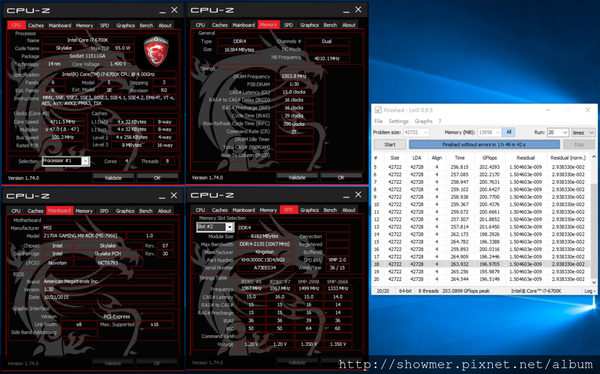Expand the Slot #2 memory slot selector
600x374 pixels.
230,227
